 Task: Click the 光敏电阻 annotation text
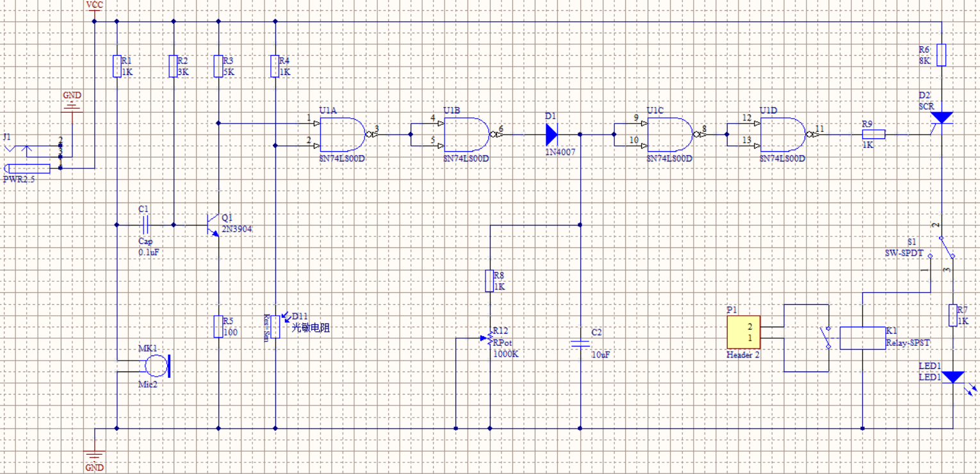311,327
